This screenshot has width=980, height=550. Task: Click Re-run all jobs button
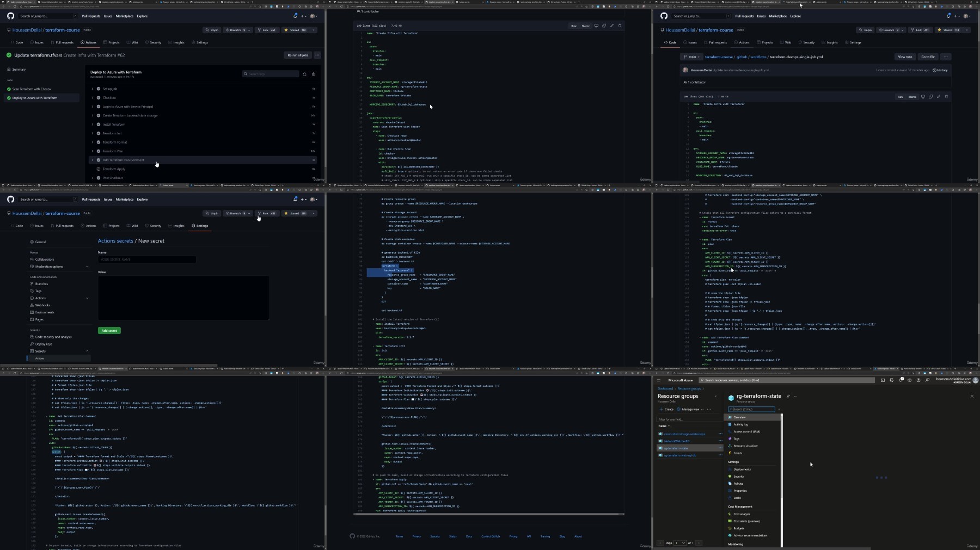point(298,55)
